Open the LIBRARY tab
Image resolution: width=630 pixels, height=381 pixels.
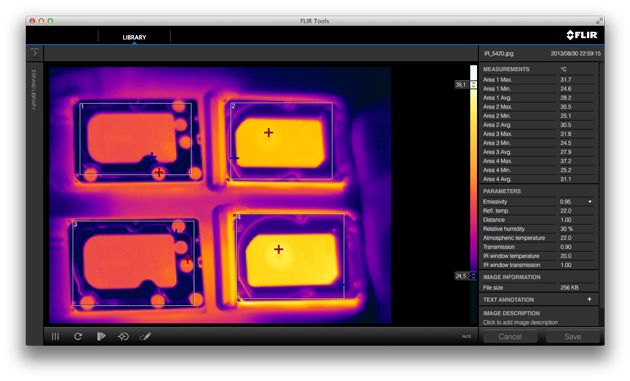[134, 37]
